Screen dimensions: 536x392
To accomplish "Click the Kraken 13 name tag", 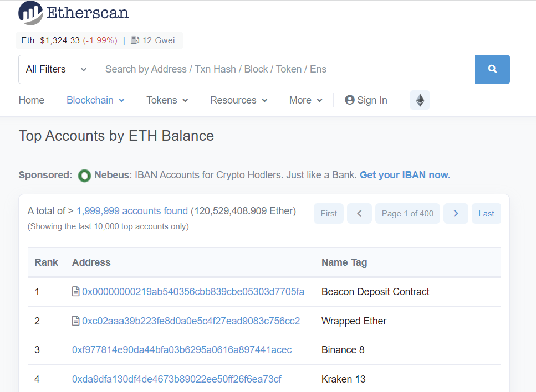I will click(x=344, y=379).
